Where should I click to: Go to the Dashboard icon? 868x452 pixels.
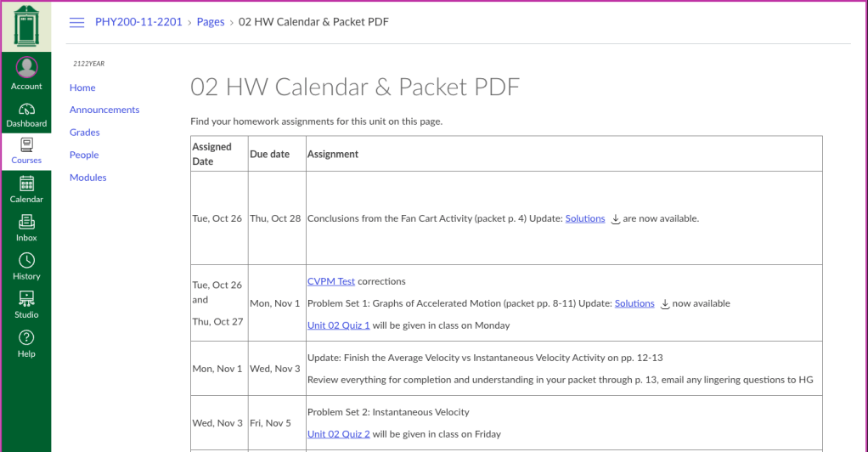(26, 109)
